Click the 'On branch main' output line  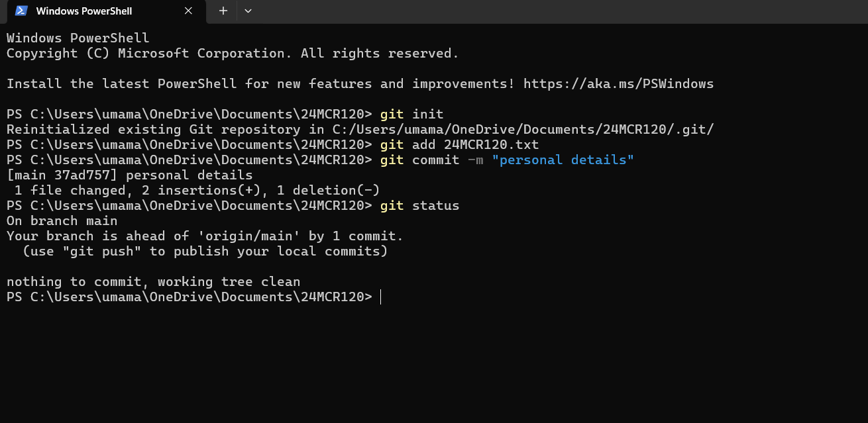(62, 221)
